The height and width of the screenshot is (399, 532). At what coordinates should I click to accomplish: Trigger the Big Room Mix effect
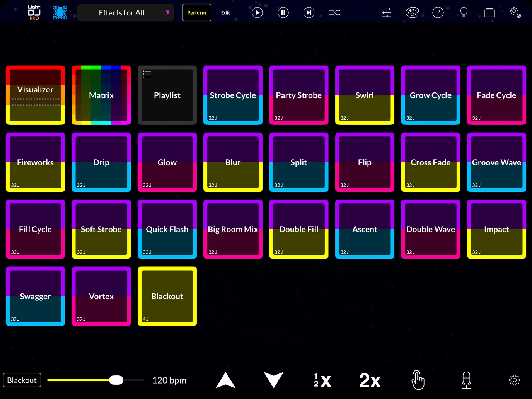(233, 229)
